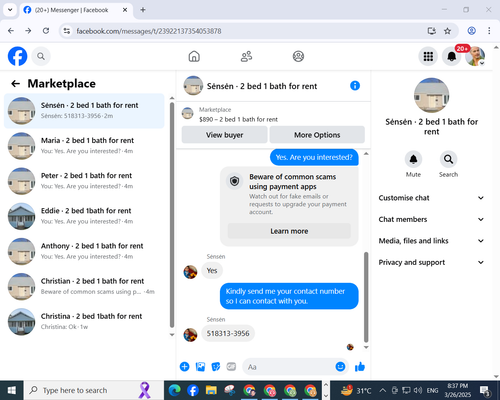This screenshot has height=400, width=500.
Task: Expand Chat members section
Action: coord(431,219)
